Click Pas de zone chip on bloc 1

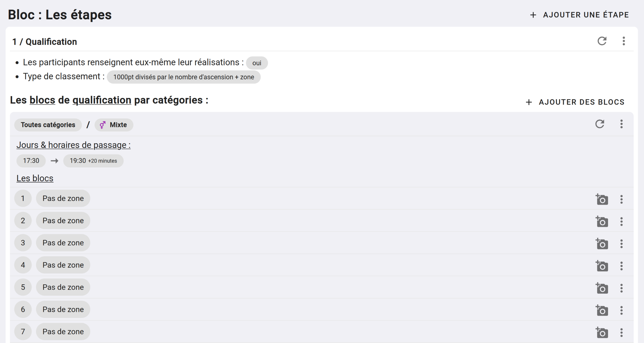[63, 199]
